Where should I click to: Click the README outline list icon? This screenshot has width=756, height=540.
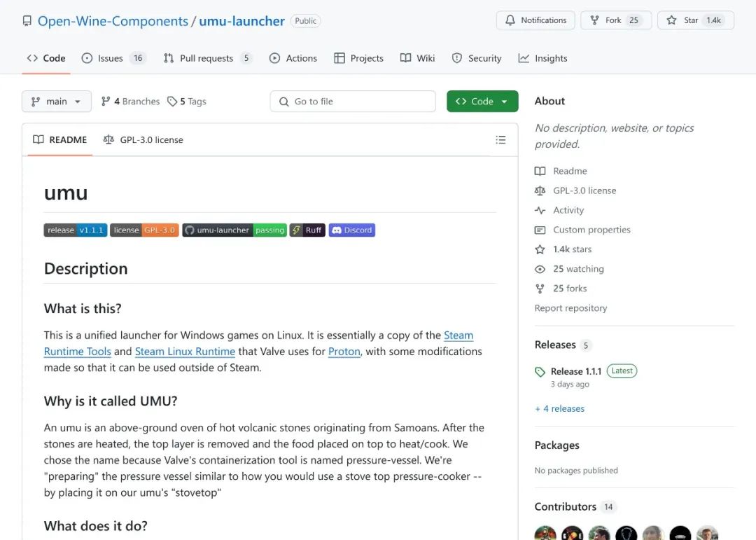500,140
